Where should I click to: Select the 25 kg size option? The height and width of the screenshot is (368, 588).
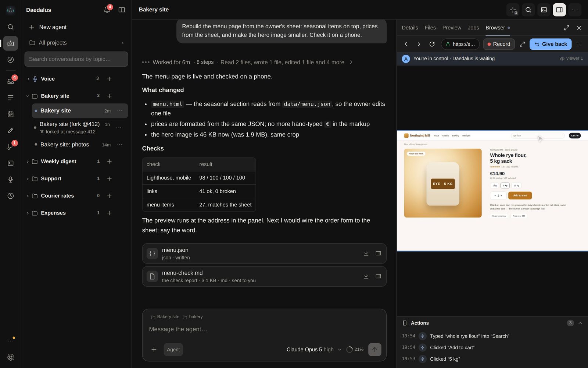pyautogui.click(x=516, y=185)
